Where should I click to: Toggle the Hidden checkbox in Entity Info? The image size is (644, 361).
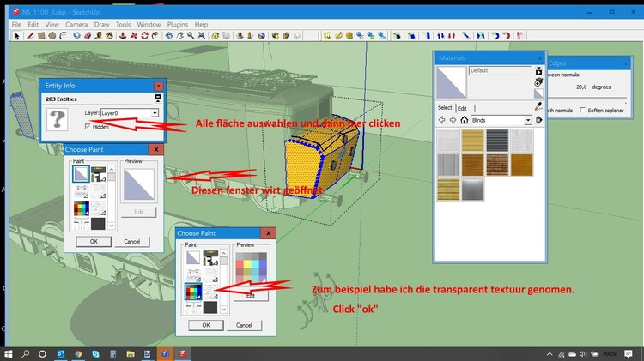87,126
